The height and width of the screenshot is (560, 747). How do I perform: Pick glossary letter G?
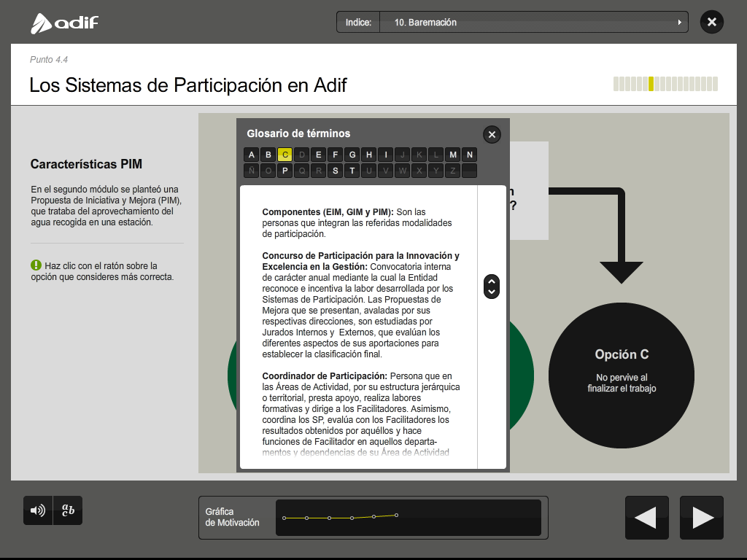point(352,155)
